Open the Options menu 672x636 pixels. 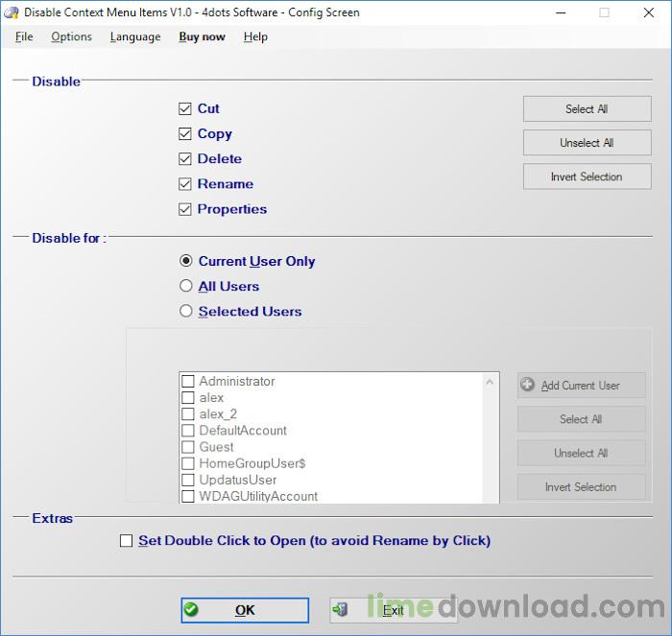pyautogui.click(x=72, y=36)
